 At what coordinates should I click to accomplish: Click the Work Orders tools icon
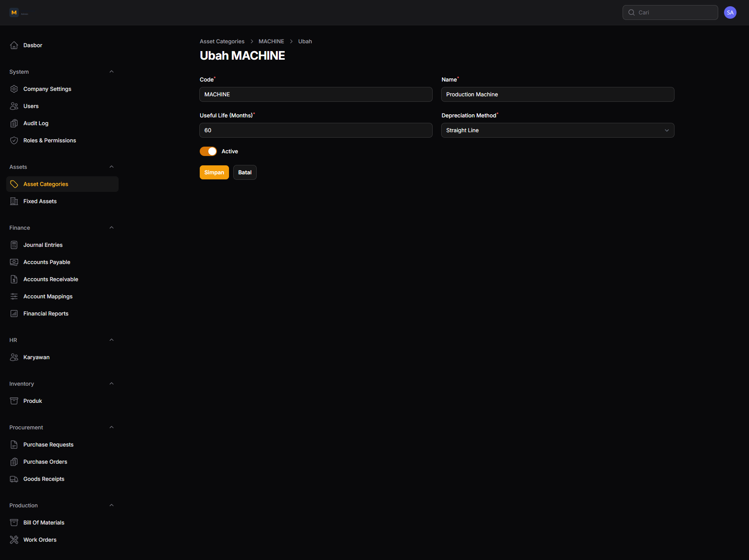(14, 540)
